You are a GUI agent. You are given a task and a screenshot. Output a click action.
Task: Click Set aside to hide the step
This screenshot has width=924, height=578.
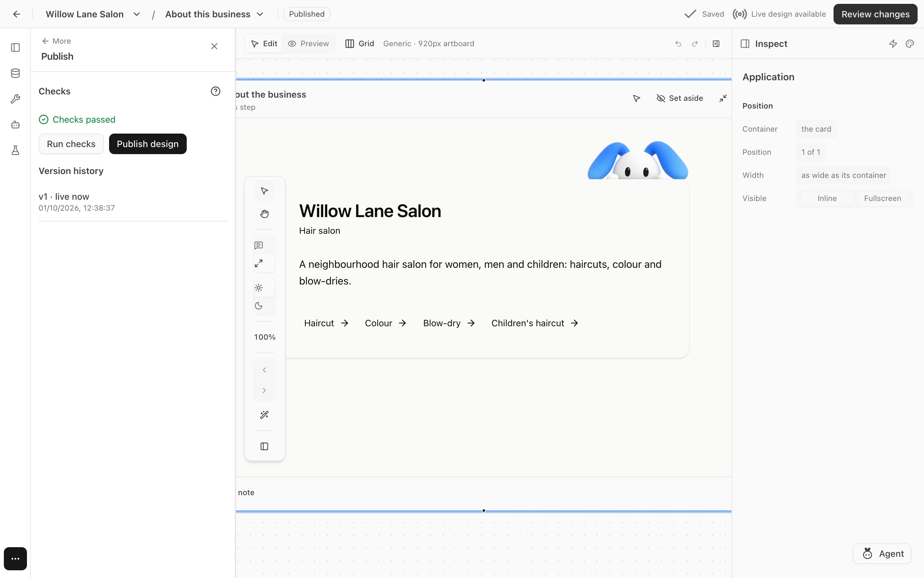click(680, 98)
